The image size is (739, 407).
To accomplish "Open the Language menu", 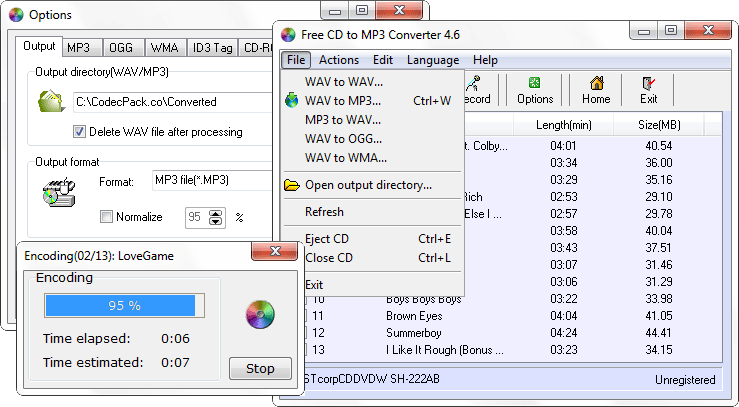I will coord(433,60).
